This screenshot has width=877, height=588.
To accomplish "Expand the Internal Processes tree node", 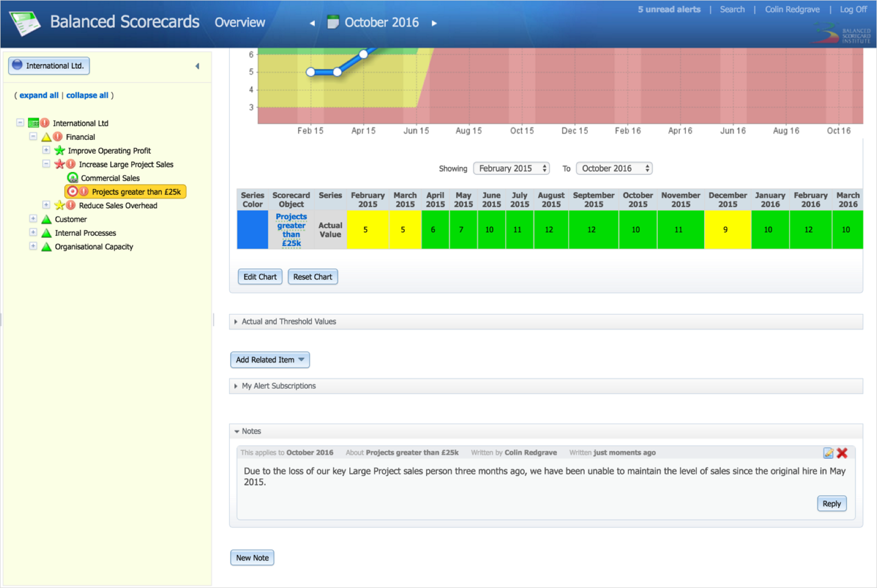I will (x=33, y=232).
